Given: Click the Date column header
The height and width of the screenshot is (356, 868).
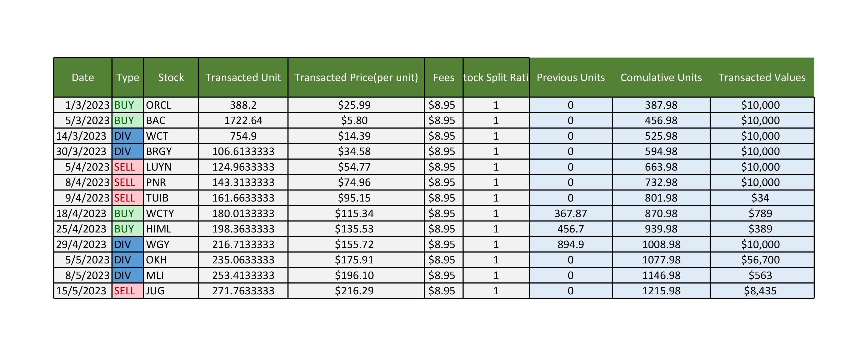Looking at the screenshot, I should click(x=83, y=77).
